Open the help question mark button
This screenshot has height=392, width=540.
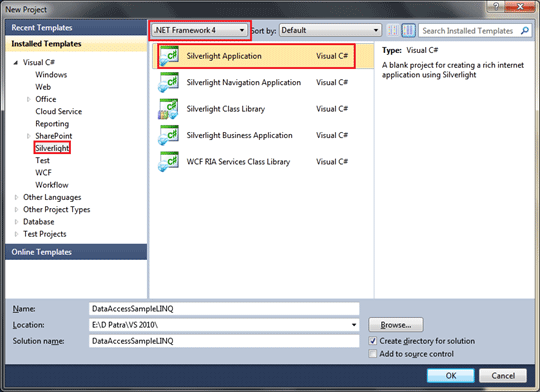[x=496, y=6]
